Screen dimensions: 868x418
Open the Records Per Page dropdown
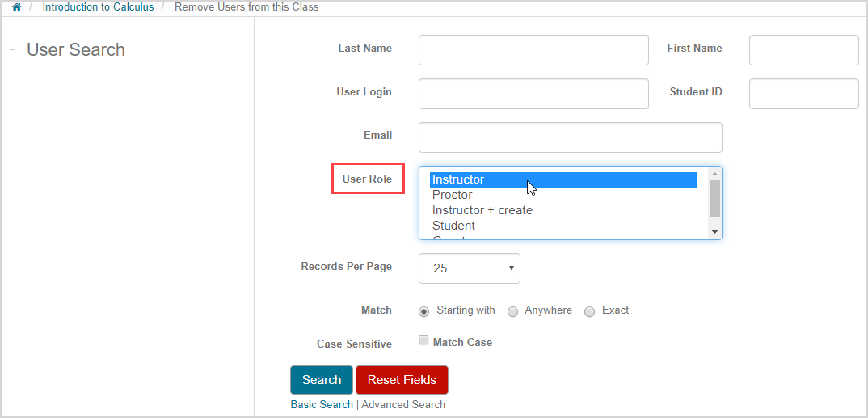tap(469, 268)
